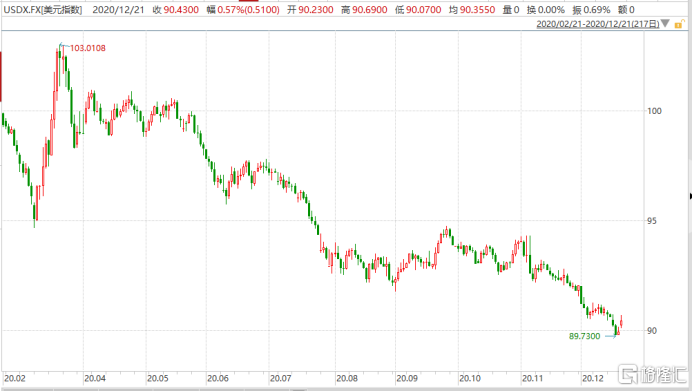Click the low value 90.0700
Screen dimensions: 693x391
click(423, 10)
